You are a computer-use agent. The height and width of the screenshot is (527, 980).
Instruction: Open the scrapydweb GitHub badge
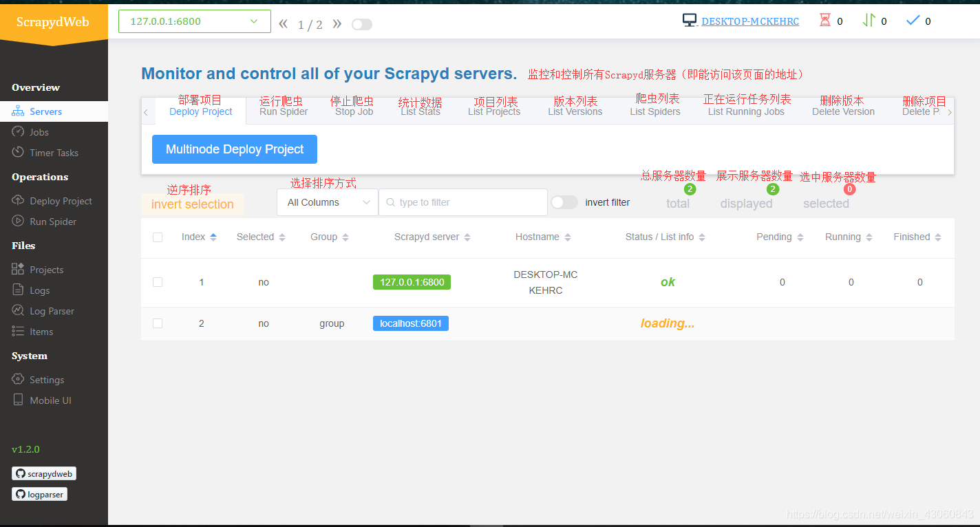point(44,473)
